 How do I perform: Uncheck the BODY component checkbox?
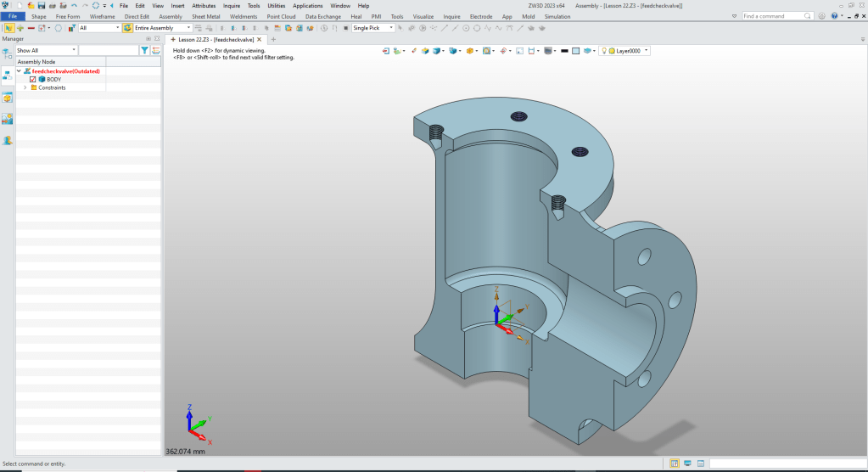[33, 79]
